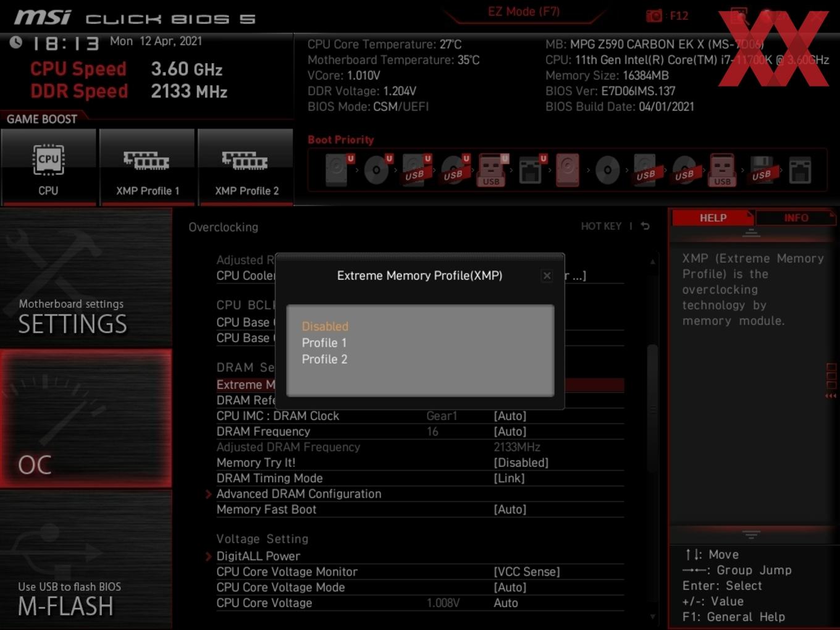The image size is (840, 630).
Task: Click the back arrow next to HOT KEY
Action: [645, 226]
